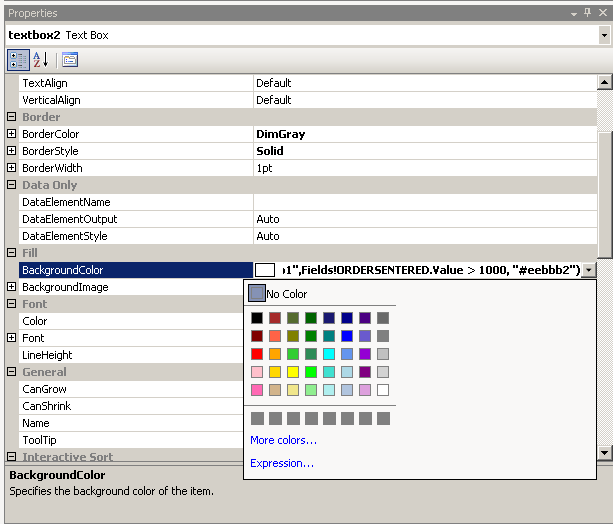The height and width of the screenshot is (524, 613).
Task: Open the Properties window position menu arrow
Action: [x=573, y=13]
